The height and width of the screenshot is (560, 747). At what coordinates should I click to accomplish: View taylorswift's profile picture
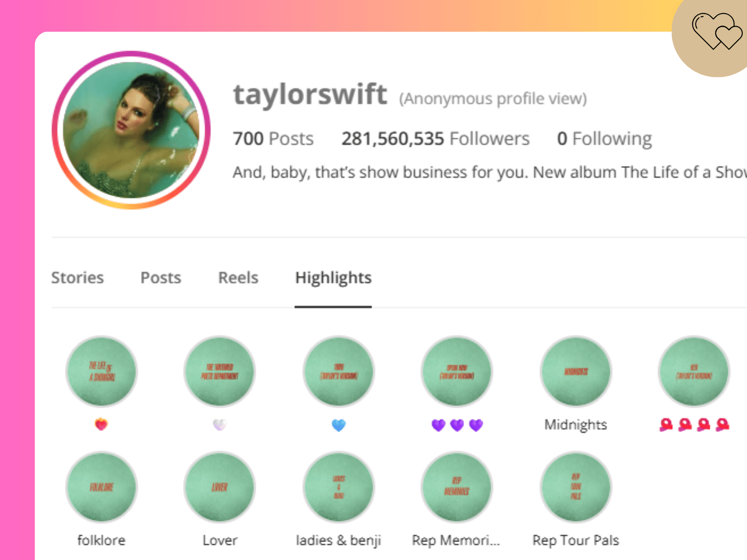[131, 130]
